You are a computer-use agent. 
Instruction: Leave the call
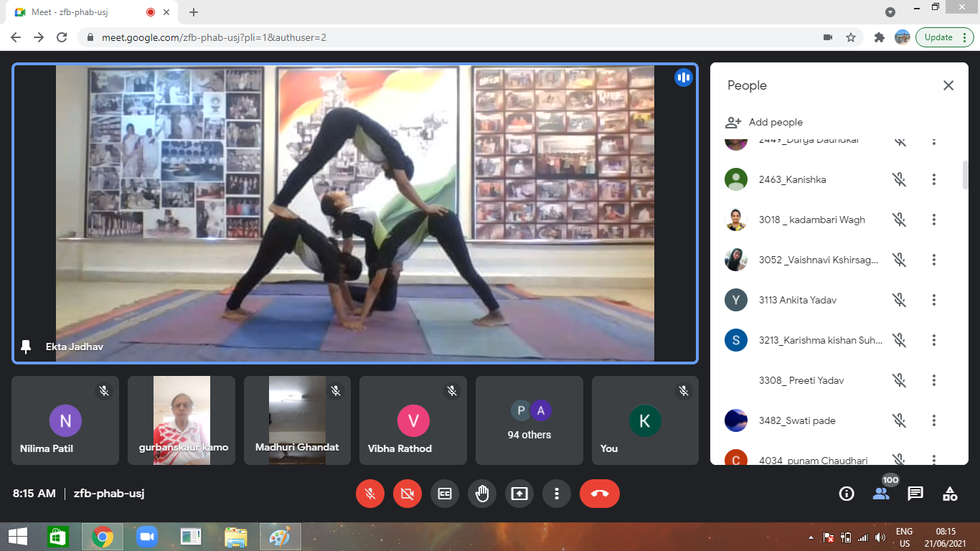pyautogui.click(x=600, y=494)
